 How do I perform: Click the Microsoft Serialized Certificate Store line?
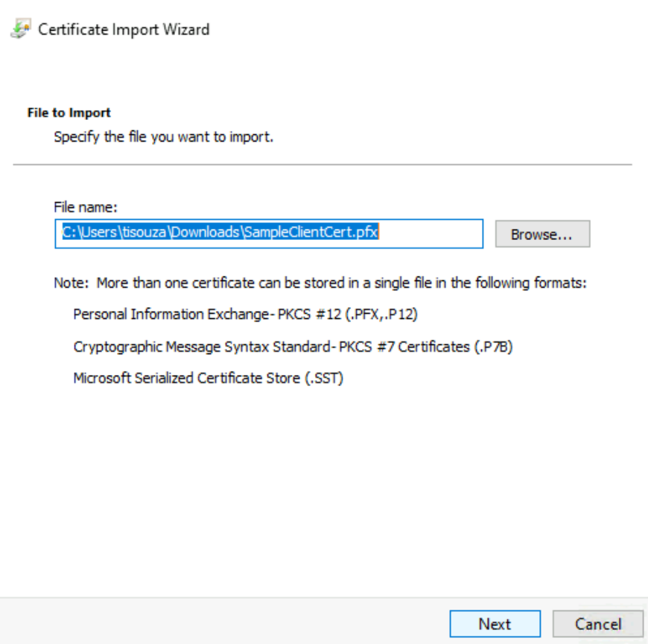pos(209,378)
